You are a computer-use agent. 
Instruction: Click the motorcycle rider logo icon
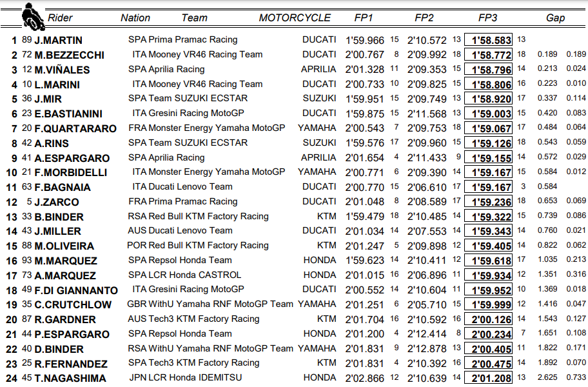pyautogui.click(x=30, y=15)
